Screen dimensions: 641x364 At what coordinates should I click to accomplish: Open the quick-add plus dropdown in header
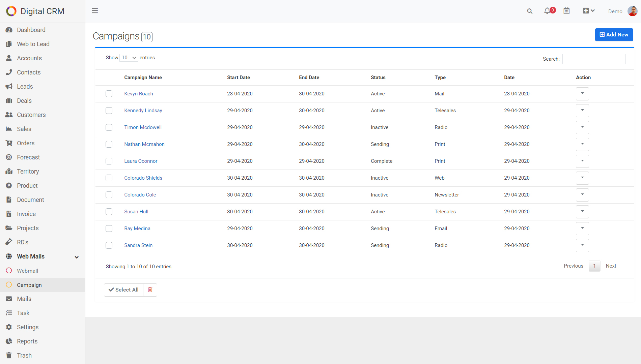click(589, 11)
